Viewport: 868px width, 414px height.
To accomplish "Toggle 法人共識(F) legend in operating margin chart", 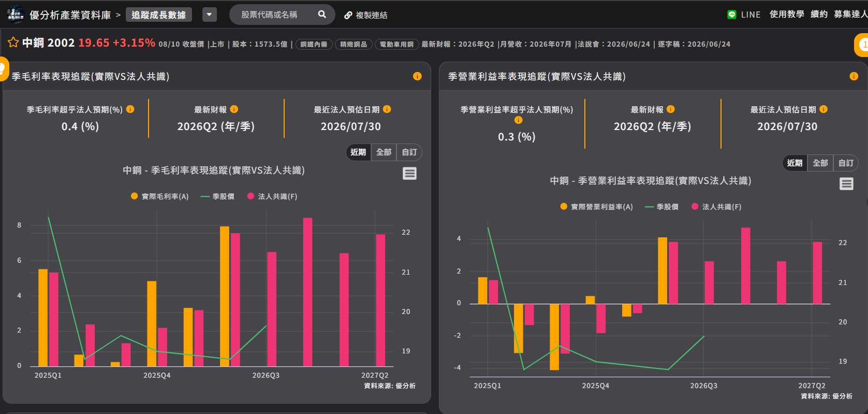I will click(x=716, y=207).
